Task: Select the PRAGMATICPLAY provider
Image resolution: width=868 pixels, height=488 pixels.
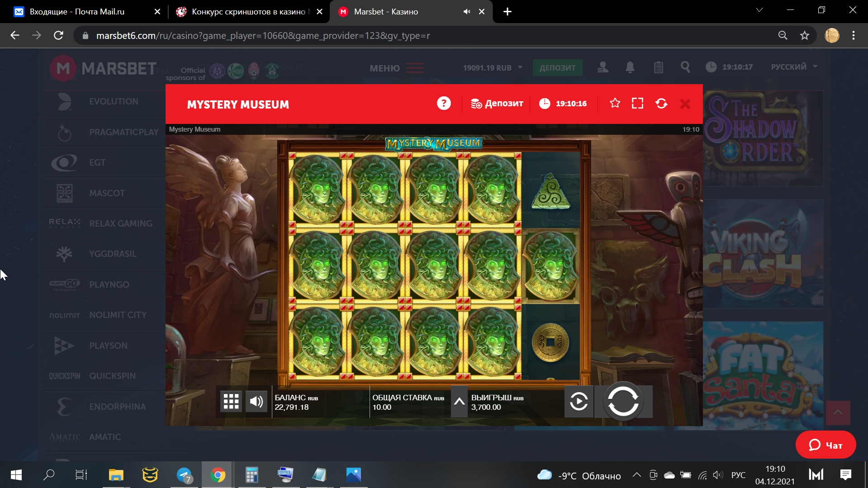Action: coord(104,133)
